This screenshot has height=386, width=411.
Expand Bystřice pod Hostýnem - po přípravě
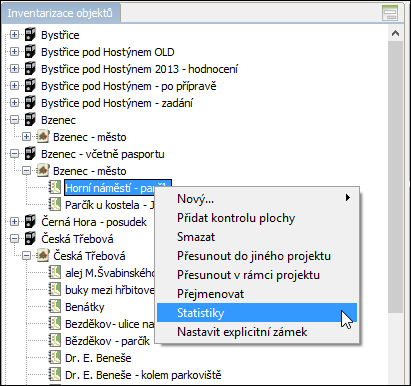tap(14, 85)
